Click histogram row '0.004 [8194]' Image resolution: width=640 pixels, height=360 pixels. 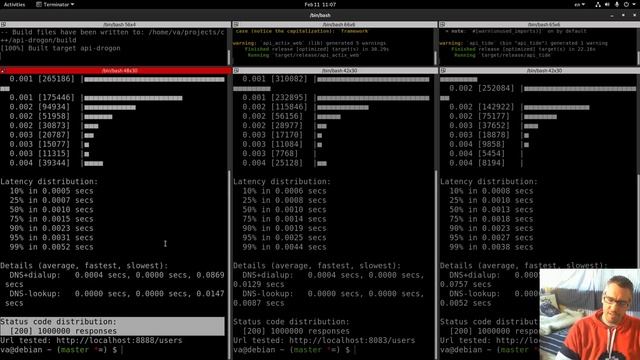[x=486, y=163]
